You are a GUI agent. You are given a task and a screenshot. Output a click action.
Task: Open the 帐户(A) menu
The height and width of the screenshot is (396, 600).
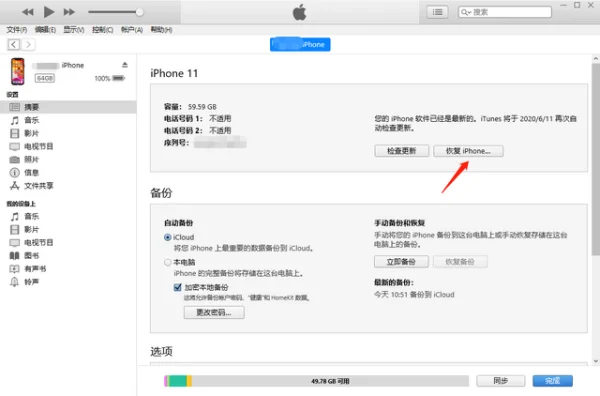coord(132,29)
